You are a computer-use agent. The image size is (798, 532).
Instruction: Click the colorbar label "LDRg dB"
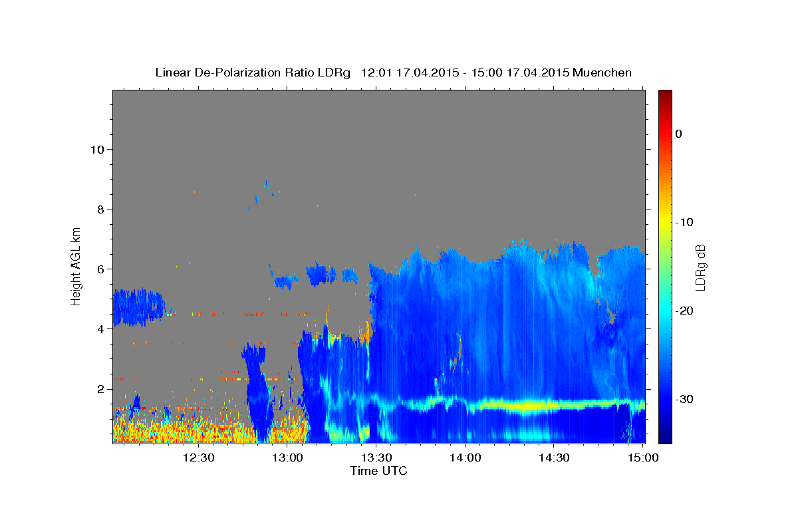pos(700,267)
